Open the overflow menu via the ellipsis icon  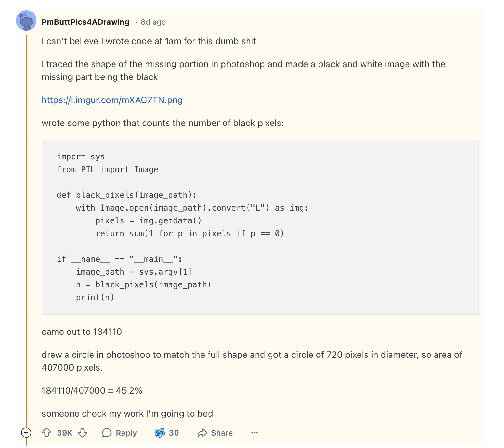point(254,433)
